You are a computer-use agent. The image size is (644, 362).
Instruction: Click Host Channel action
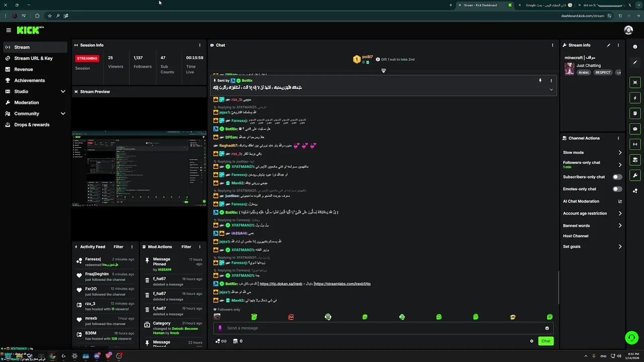[576, 236]
